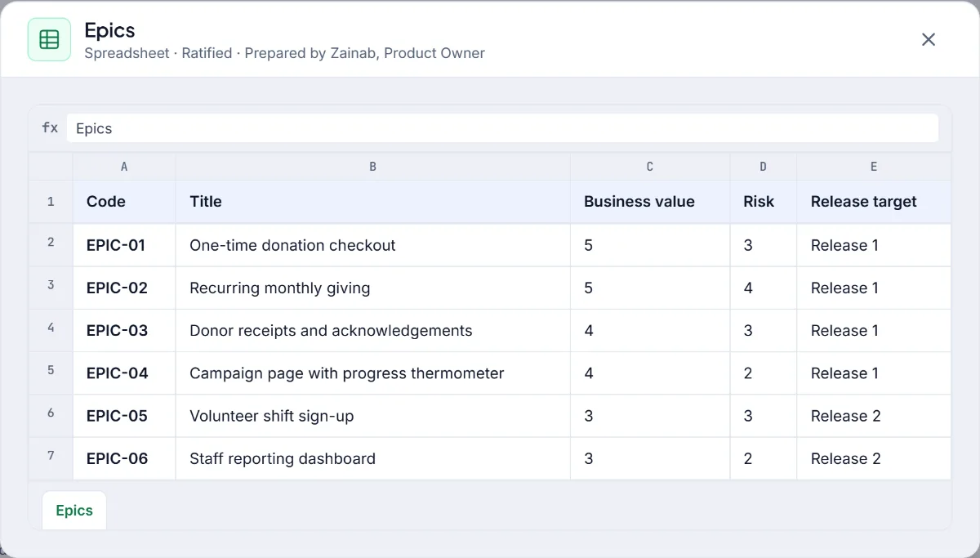
Task: Select the EPIC-01 cell
Action: [124, 245]
